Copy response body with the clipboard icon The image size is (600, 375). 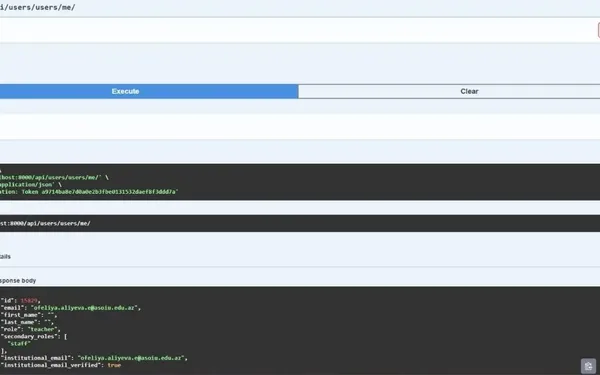[588, 366]
